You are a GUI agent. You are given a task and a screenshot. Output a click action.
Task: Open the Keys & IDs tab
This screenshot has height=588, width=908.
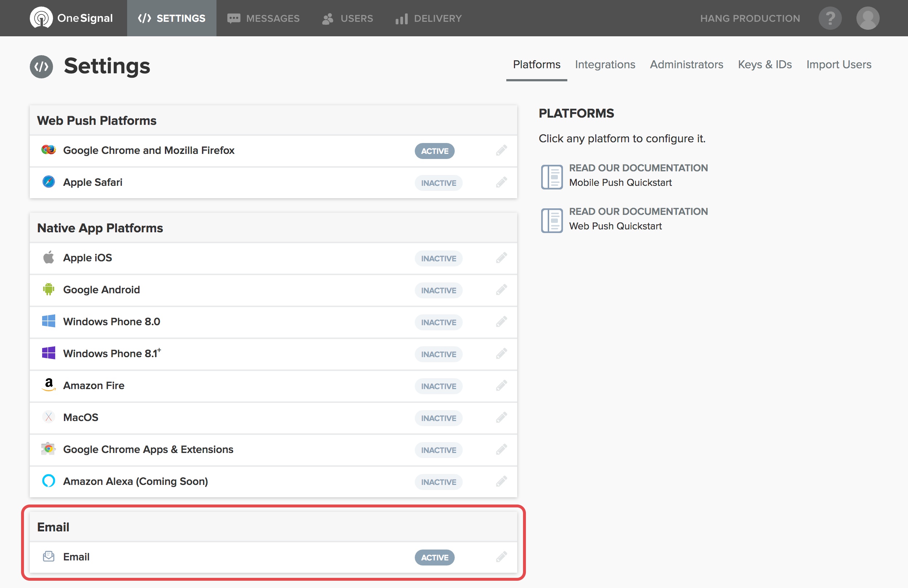click(x=765, y=65)
